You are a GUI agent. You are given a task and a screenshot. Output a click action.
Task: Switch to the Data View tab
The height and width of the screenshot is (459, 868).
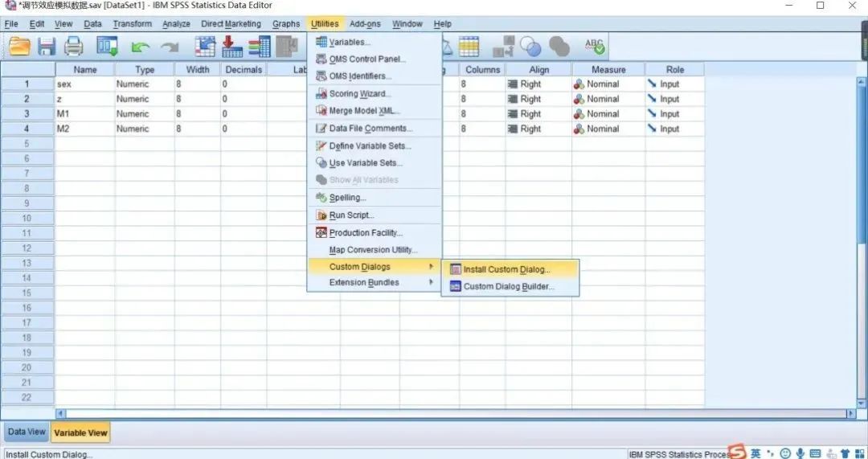27,432
